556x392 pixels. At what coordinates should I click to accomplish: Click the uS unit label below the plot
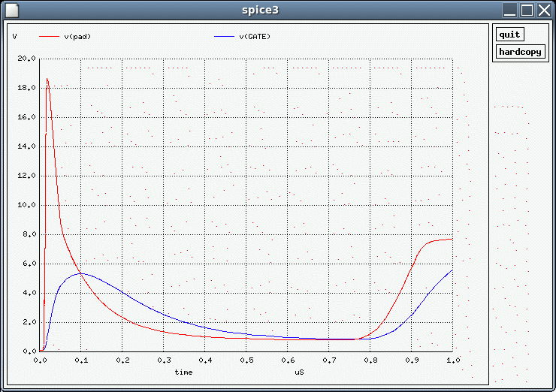(x=299, y=372)
